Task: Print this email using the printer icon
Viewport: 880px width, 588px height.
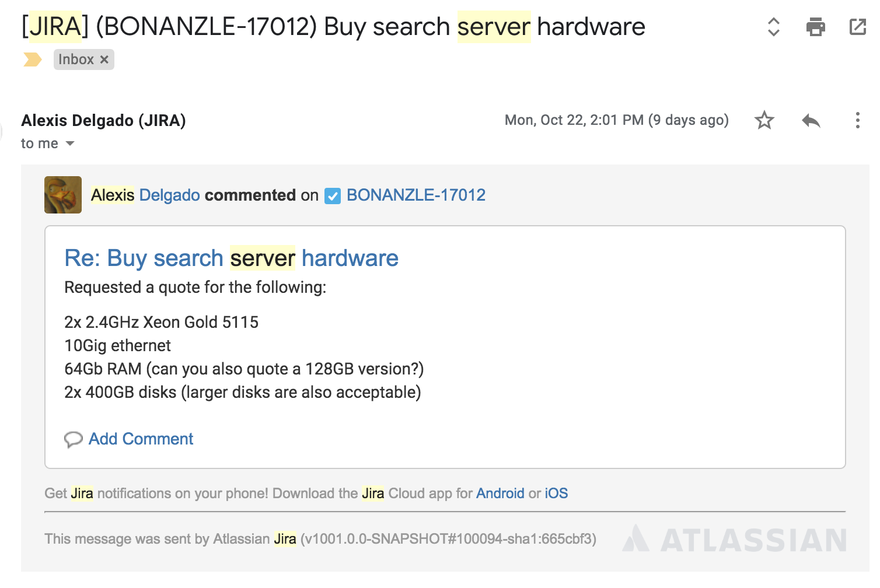Action: [815, 27]
